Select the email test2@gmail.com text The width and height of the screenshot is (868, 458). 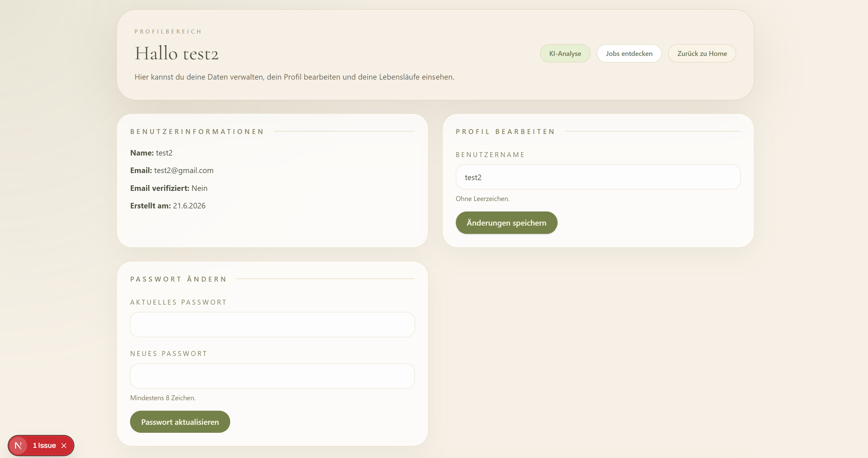183,171
